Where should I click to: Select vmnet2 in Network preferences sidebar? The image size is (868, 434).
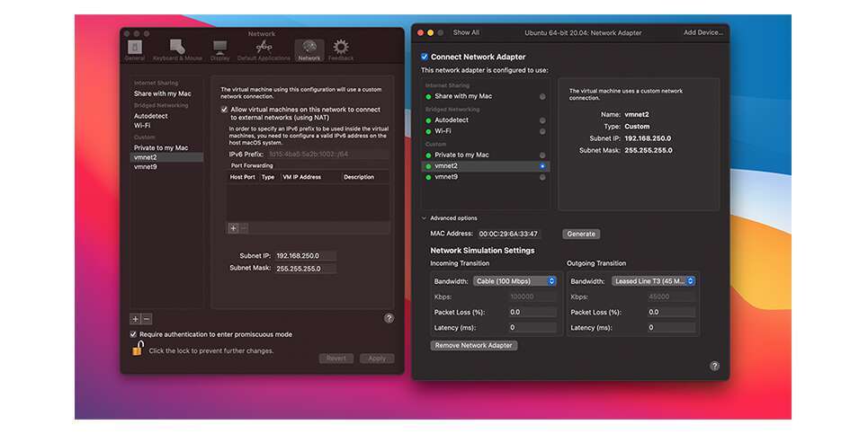[x=166, y=157]
